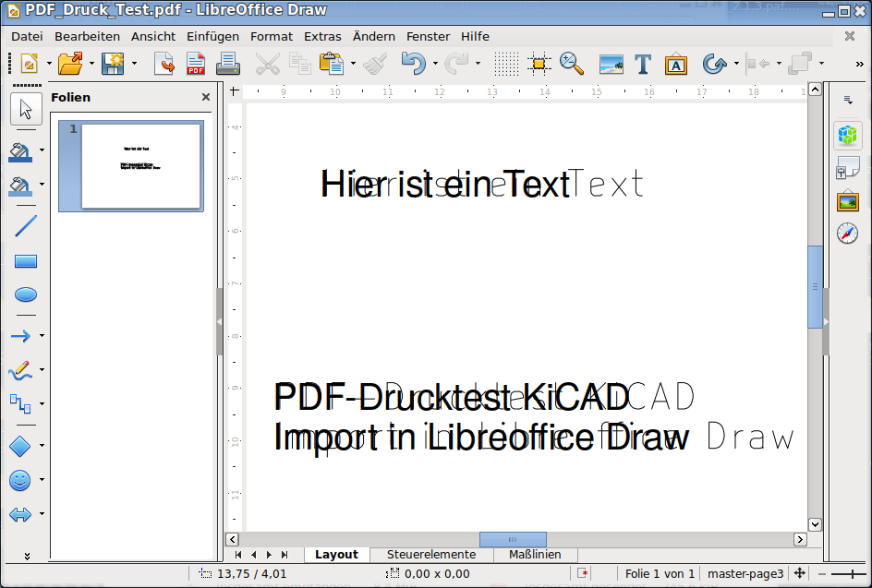Screen dimensions: 872x588
Task: Switch to the Steuerelemente layer tab
Action: pos(431,555)
